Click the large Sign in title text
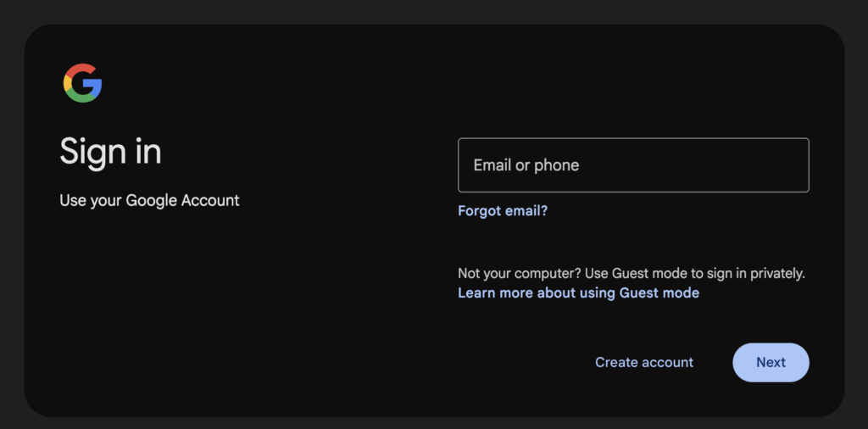Image resolution: width=868 pixels, height=429 pixels. (x=110, y=153)
